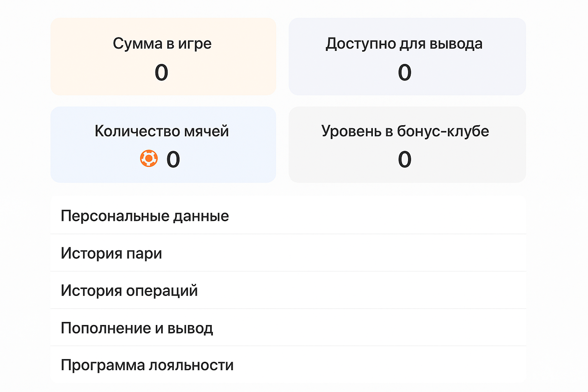
Task: Click the zero value under Сумма в игре
Action: [x=161, y=72]
